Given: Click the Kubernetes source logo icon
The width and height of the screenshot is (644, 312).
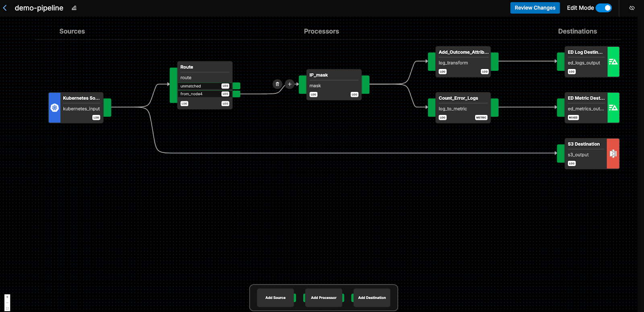Looking at the screenshot, I should click(x=55, y=108).
